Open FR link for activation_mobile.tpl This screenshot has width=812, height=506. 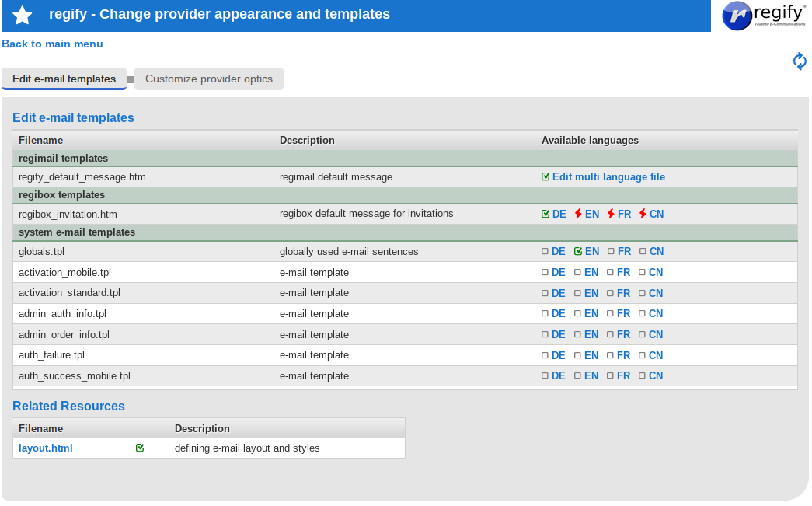(x=623, y=272)
